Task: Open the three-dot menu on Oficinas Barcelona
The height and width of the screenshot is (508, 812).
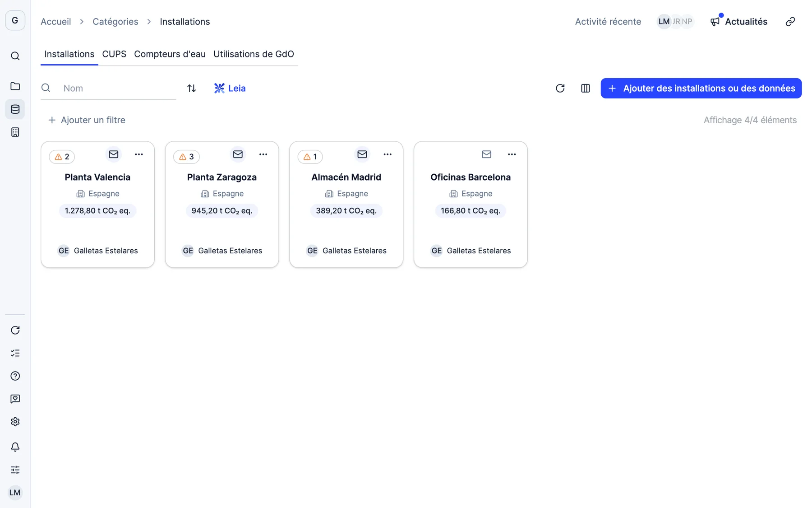Action: click(x=512, y=154)
